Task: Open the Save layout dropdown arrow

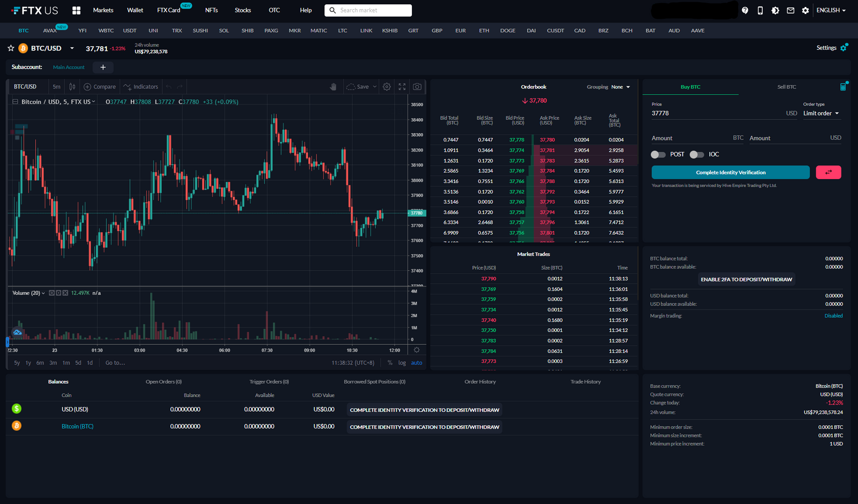Action: [375, 86]
